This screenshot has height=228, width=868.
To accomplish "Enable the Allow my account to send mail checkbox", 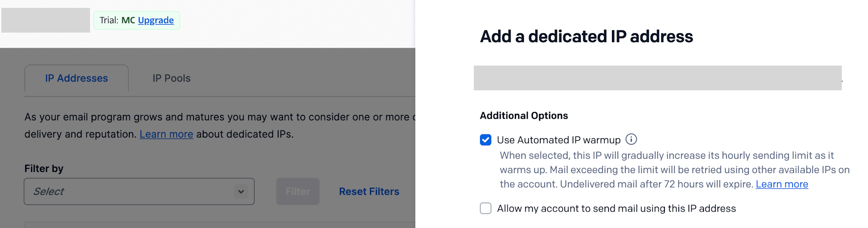I will [x=486, y=208].
